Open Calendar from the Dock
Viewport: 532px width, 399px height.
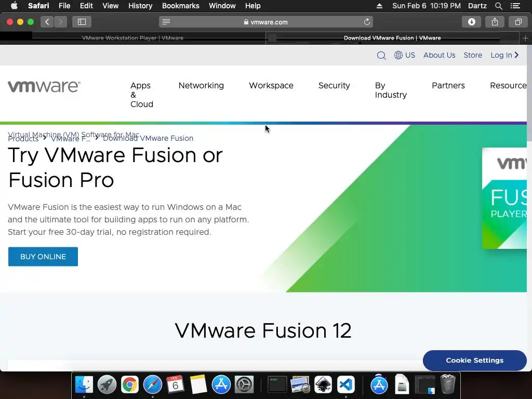pos(175,385)
